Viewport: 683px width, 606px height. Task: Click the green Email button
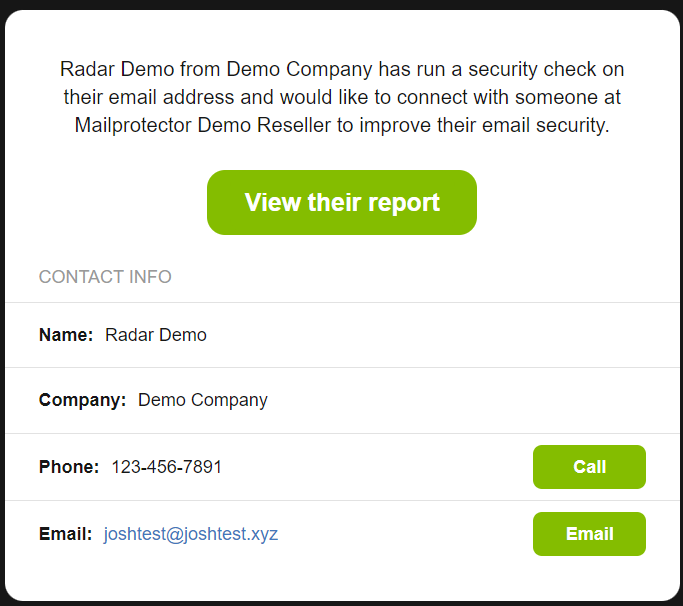[x=589, y=534]
